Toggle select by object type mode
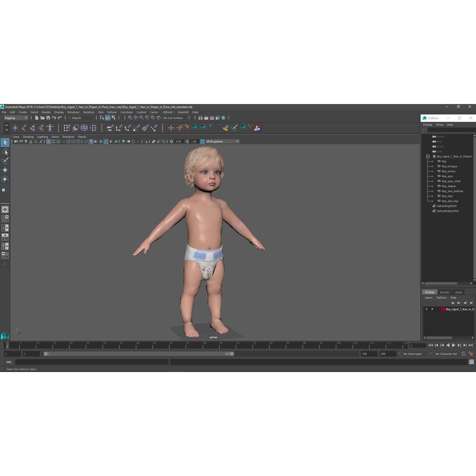 (108, 118)
